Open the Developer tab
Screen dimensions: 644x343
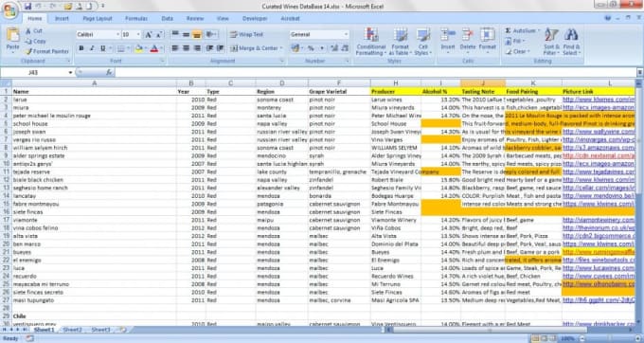255,19
